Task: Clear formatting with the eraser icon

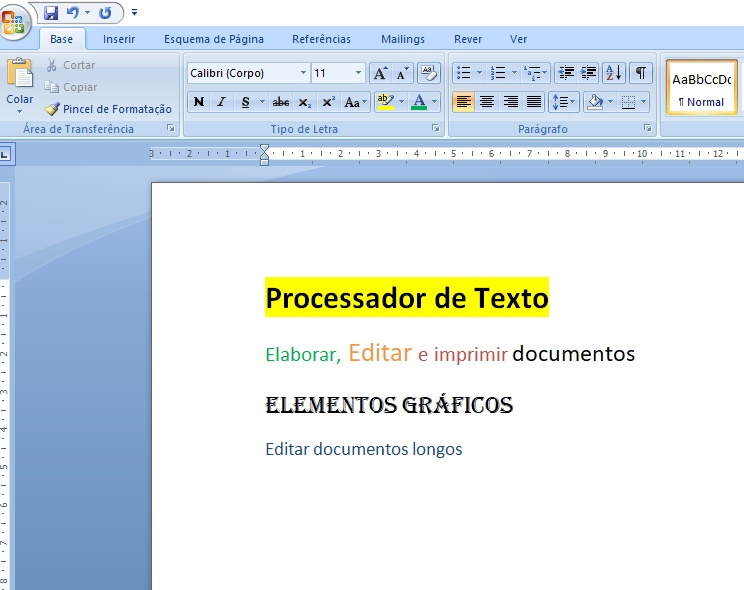Action: click(429, 73)
